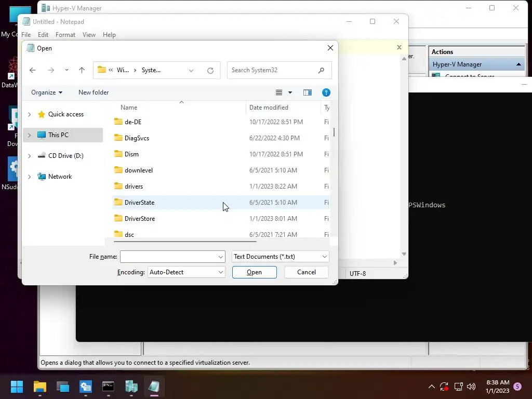This screenshot has height=399, width=532.
Task: Expand the address bar path dropdown
Action: tap(191, 70)
